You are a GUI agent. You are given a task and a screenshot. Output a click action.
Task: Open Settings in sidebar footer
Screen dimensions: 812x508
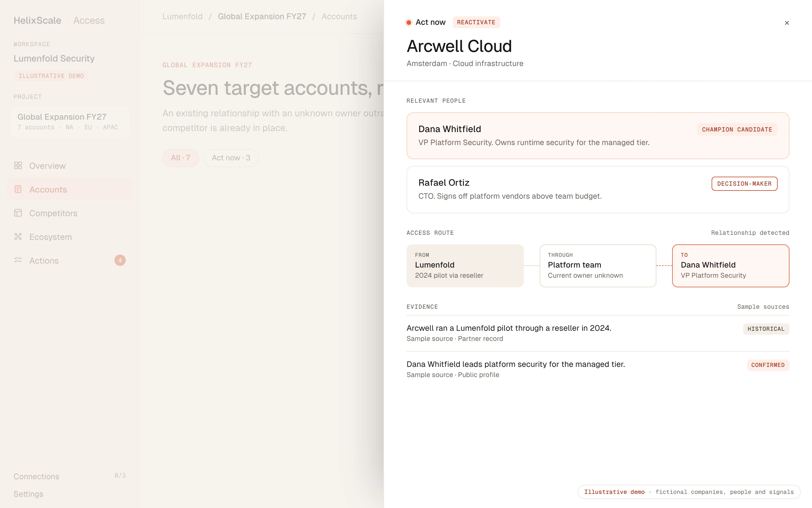coord(28,494)
